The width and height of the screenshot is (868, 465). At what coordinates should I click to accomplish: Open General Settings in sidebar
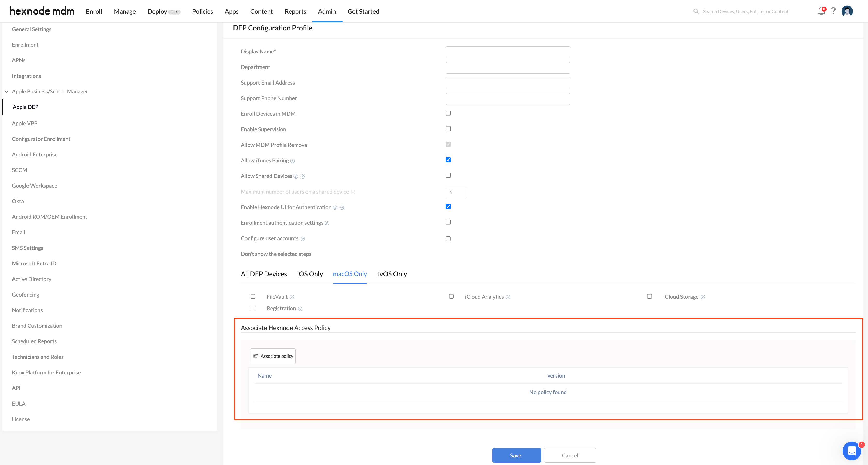pos(32,29)
